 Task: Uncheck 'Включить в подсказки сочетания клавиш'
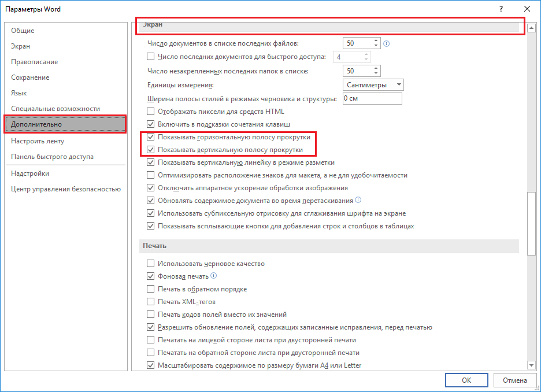[x=150, y=124]
